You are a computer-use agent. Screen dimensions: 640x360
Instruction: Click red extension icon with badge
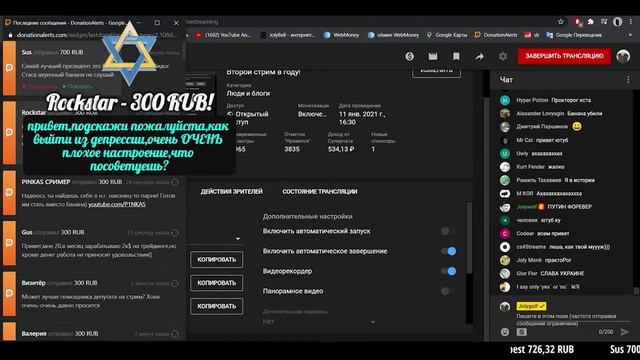coord(577,22)
